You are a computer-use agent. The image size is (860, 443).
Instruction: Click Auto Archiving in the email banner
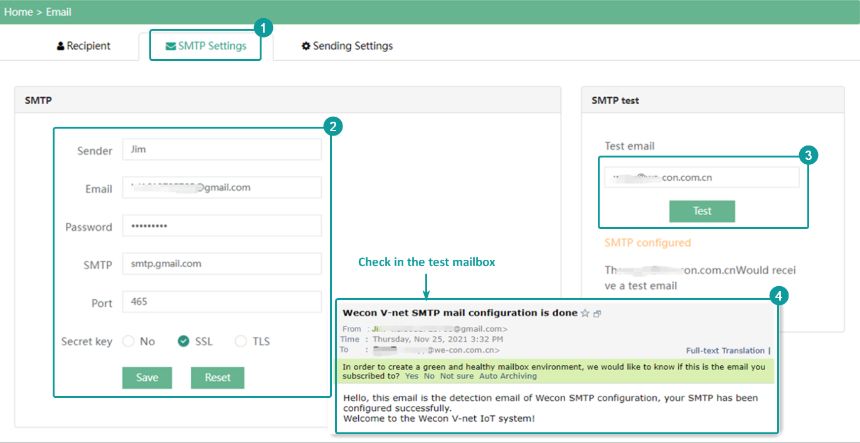pos(508,377)
